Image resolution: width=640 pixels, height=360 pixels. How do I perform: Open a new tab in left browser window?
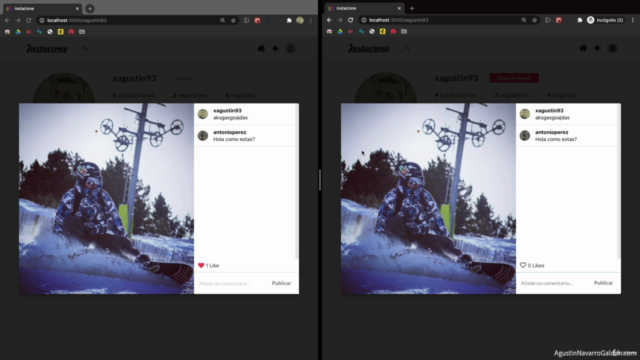point(90,8)
